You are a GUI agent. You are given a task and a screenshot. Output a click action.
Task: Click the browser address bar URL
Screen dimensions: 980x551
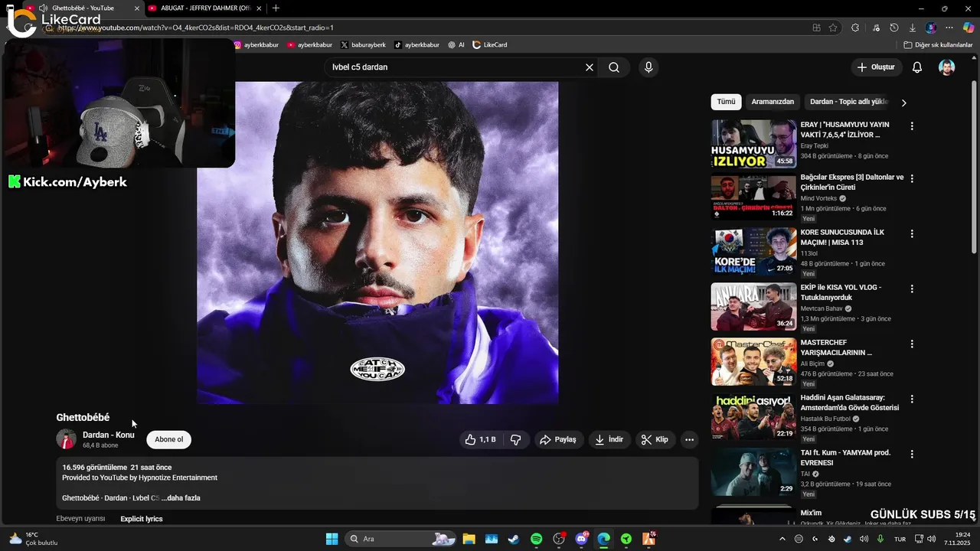pyautogui.click(x=195, y=28)
